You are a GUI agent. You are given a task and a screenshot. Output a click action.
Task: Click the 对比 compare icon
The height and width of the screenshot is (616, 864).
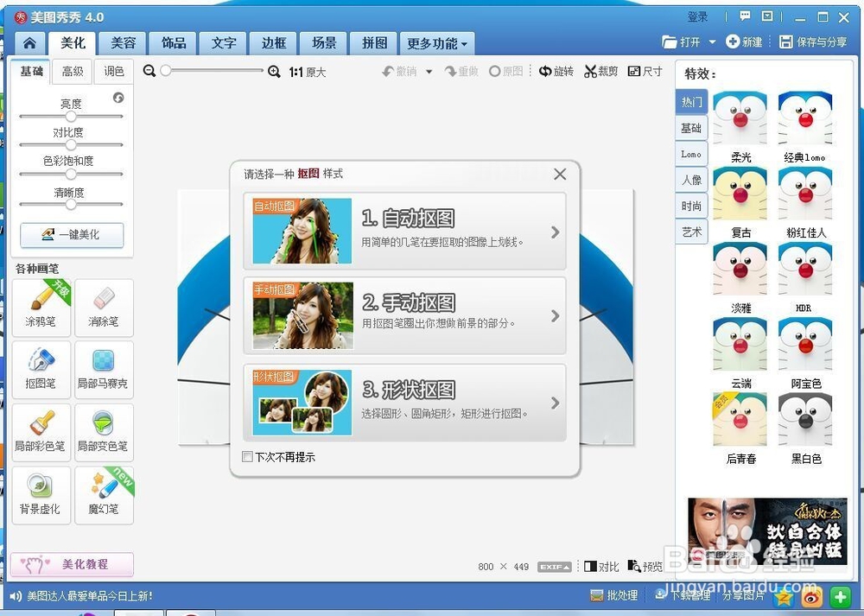(601, 567)
